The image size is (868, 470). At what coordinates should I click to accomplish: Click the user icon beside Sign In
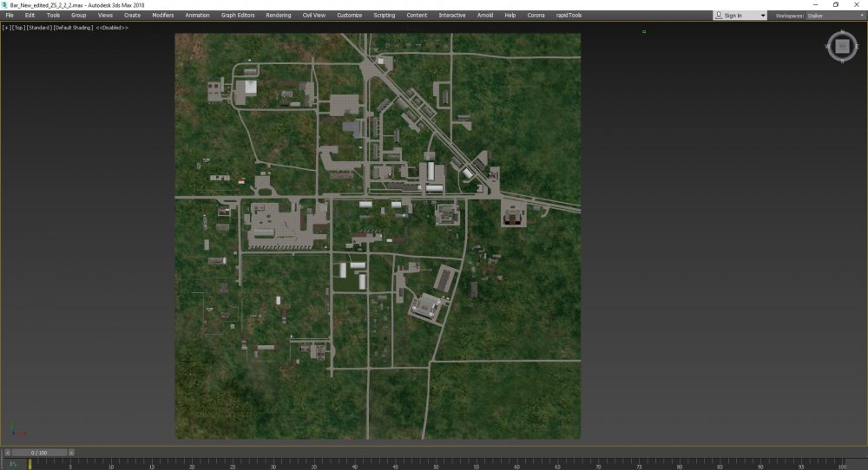click(719, 16)
